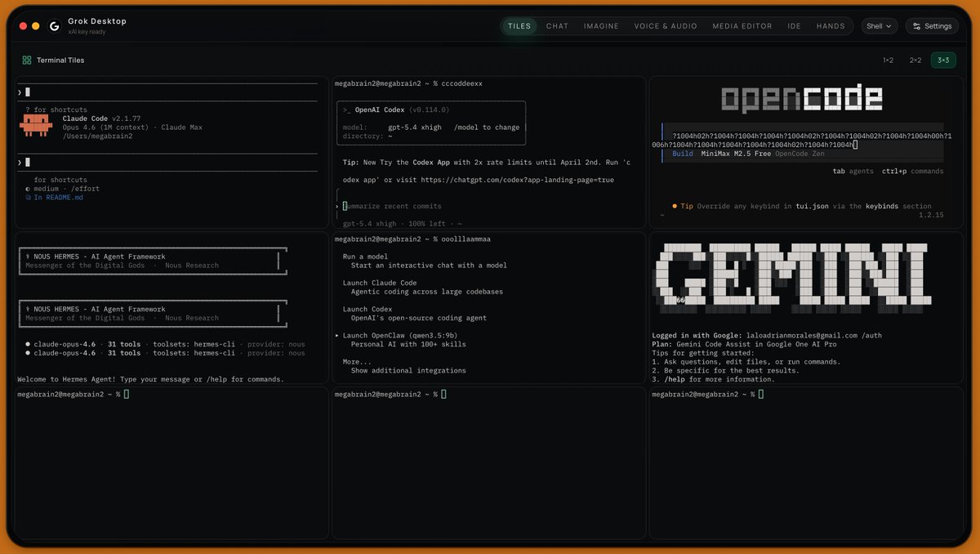Click the chatgpt.com codex URL

(x=518, y=180)
